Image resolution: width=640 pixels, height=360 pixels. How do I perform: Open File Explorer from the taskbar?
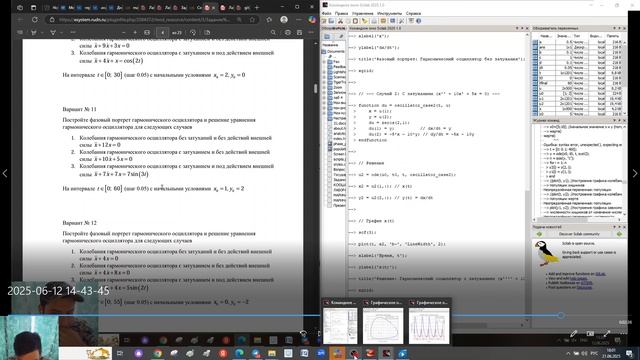point(272,353)
